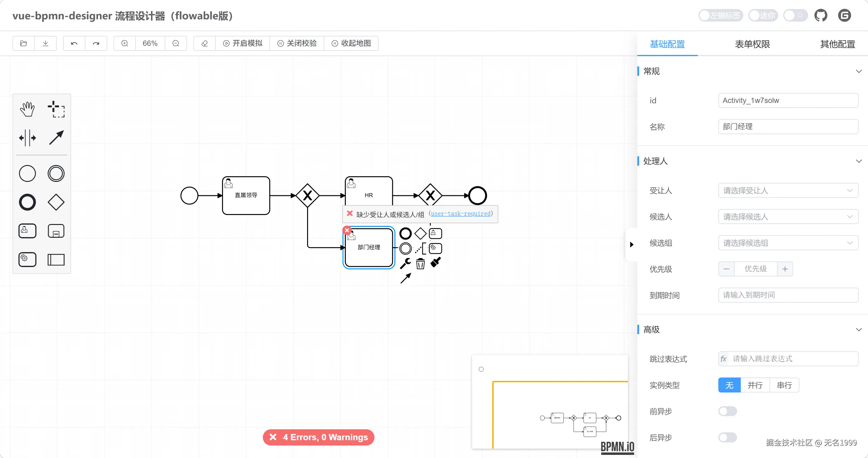The image size is (868, 458).
Task: Pick the global connect arrow tool
Action: tap(56, 138)
